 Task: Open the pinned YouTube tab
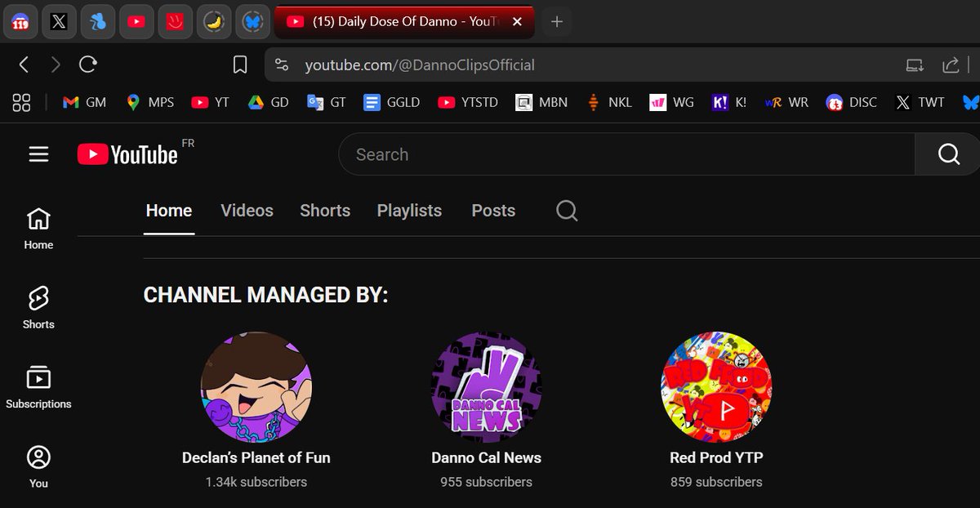tap(136, 22)
